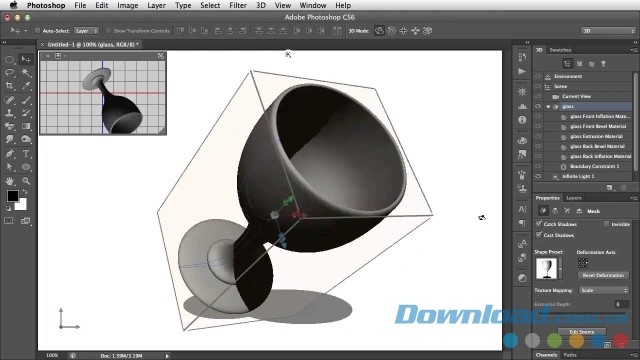Click the Scale 3D Object mode icon

[427, 31]
